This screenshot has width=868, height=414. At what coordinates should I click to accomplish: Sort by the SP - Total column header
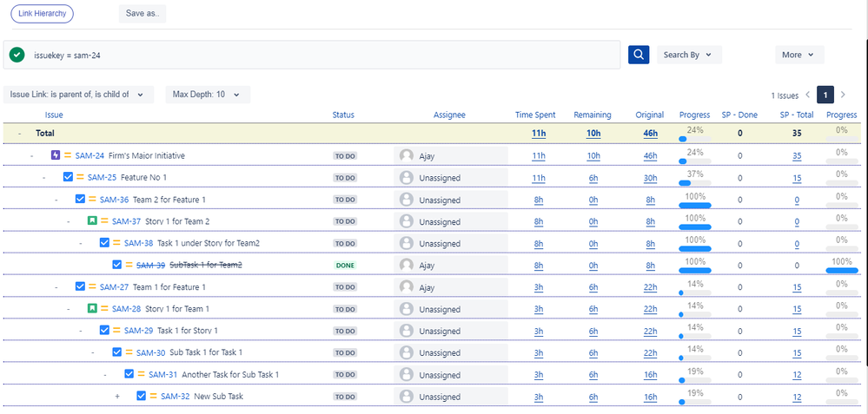click(796, 115)
